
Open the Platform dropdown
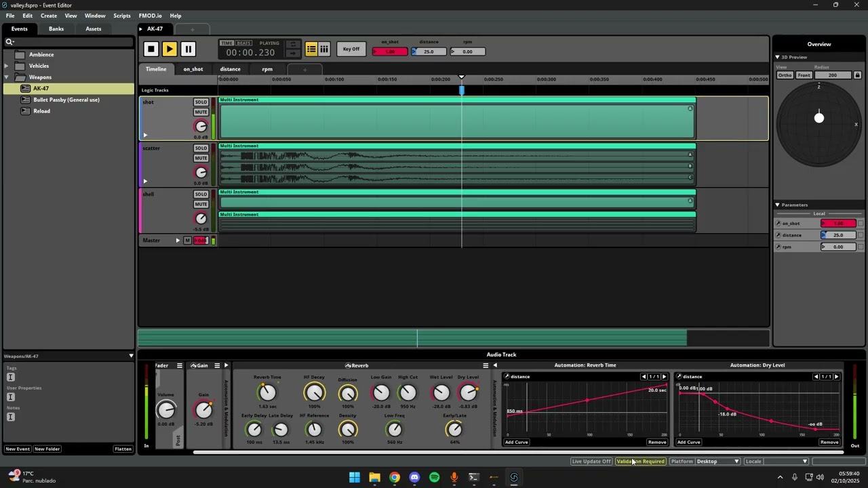(717, 462)
